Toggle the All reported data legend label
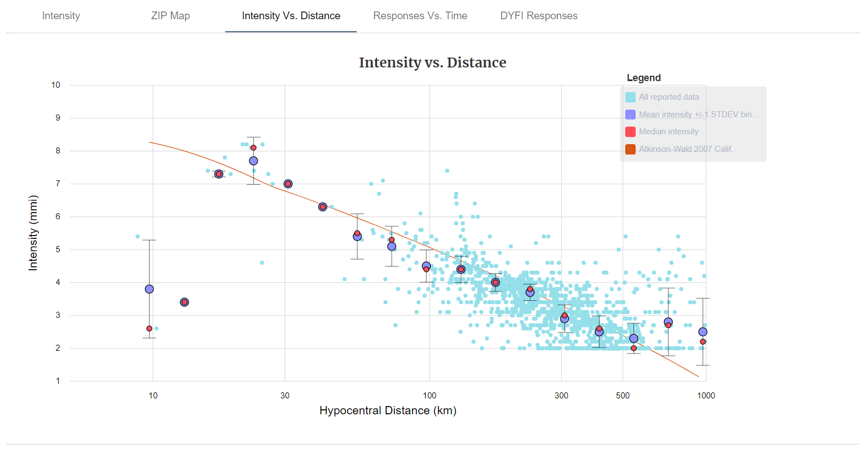 coord(669,97)
